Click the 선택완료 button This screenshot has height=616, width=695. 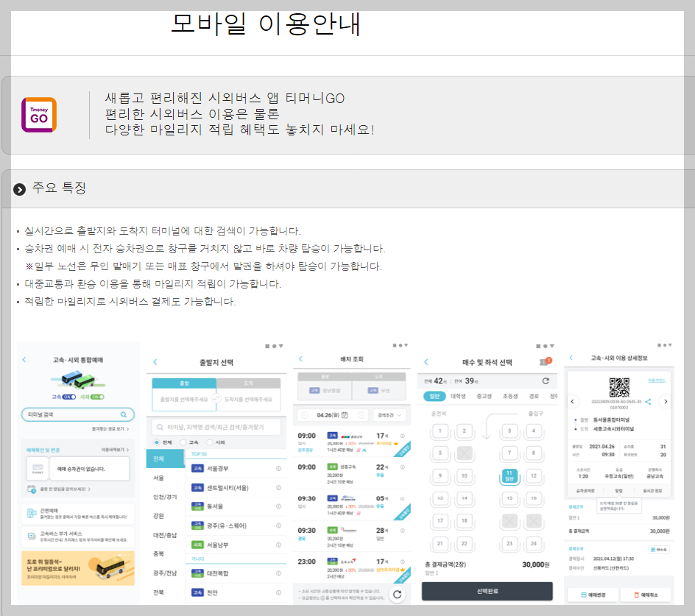[487, 591]
